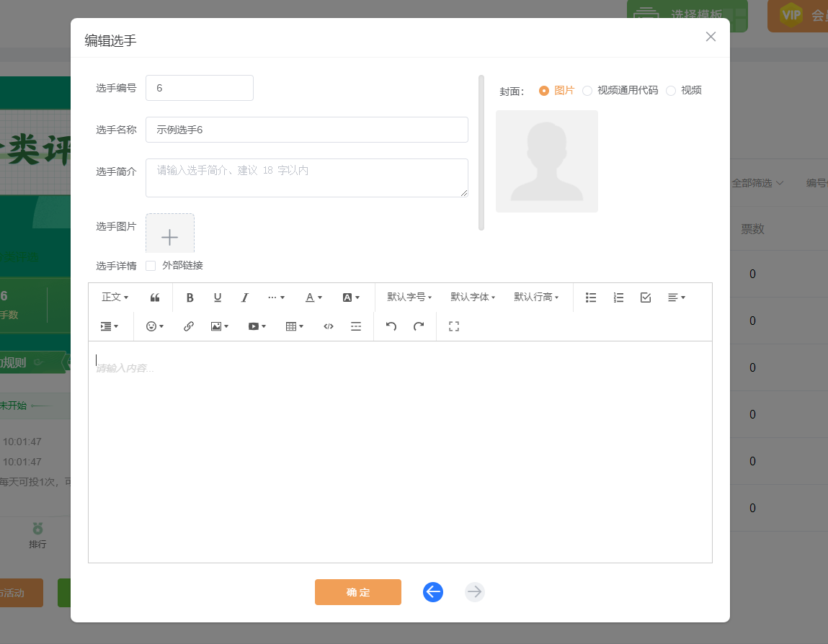The height and width of the screenshot is (644, 828).
Task: Open the insert table menu
Action: coord(295,326)
